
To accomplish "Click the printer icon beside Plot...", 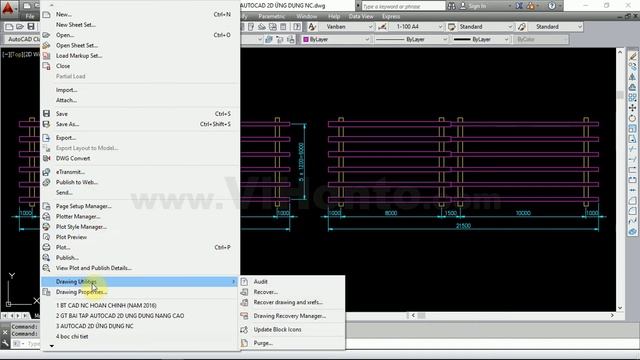I will coord(47,247).
